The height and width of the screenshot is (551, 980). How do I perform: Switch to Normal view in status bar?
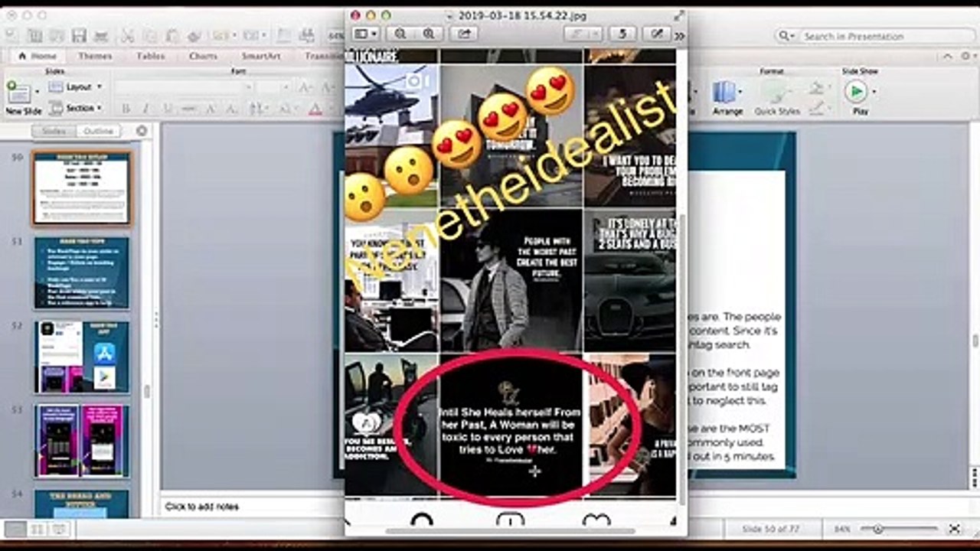click(15, 529)
